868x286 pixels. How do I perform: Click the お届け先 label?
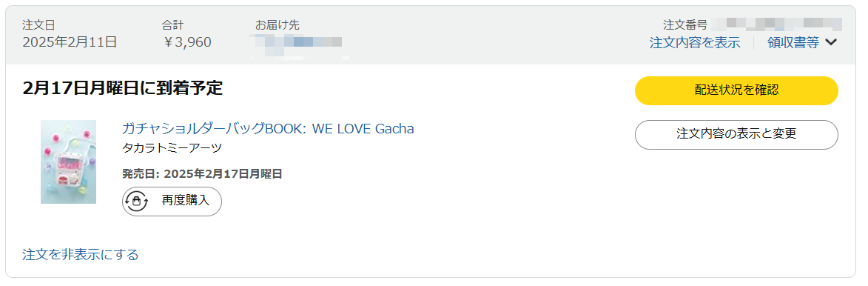coord(277,25)
